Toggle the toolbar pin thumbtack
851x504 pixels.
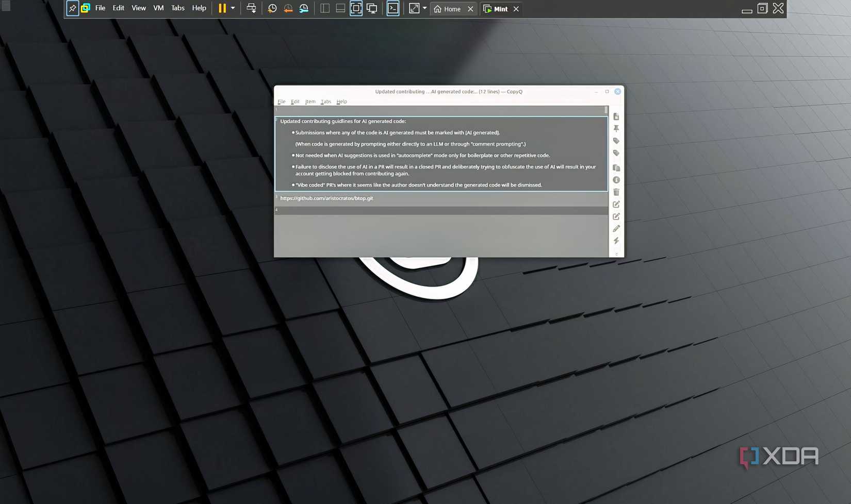click(72, 8)
